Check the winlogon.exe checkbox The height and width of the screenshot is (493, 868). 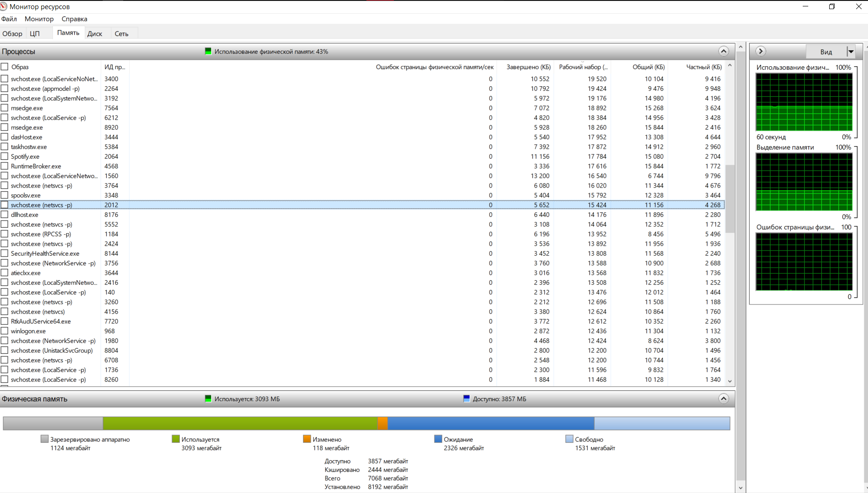(x=5, y=331)
